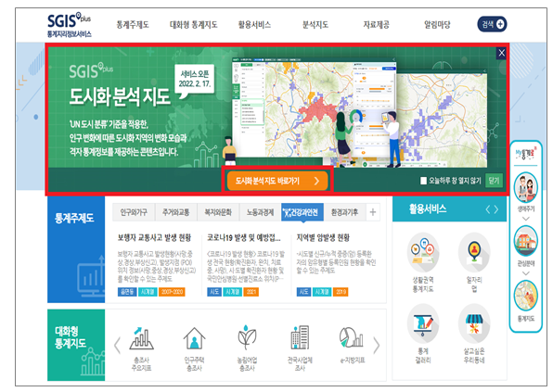
Task: Click the green 닫기 button
Action: pos(494,181)
